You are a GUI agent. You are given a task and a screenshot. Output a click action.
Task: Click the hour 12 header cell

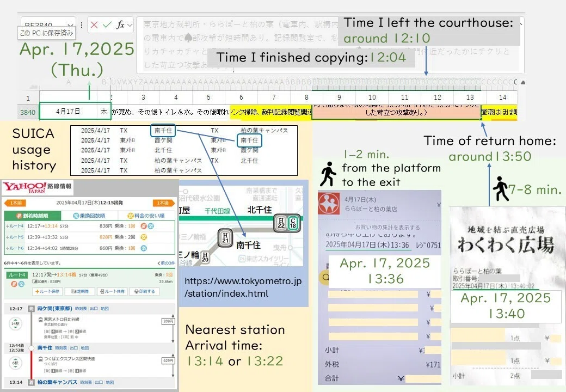click(x=437, y=97)
